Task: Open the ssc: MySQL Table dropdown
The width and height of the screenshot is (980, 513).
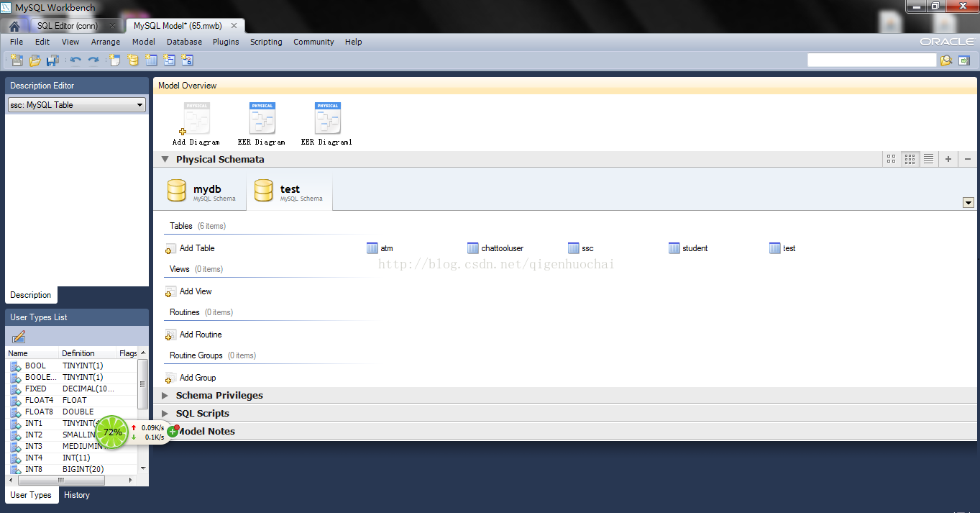Action: click(x=77, y=105)
